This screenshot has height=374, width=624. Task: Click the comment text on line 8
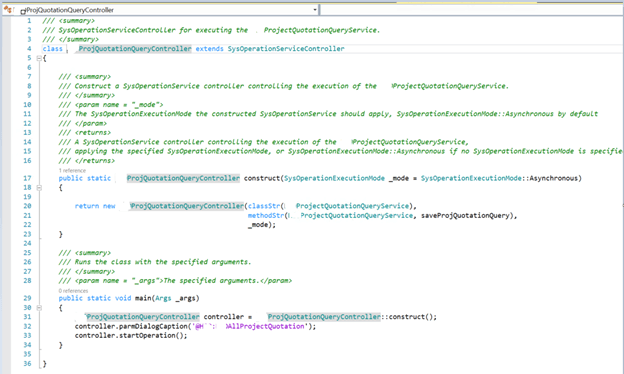pos(283,86)
